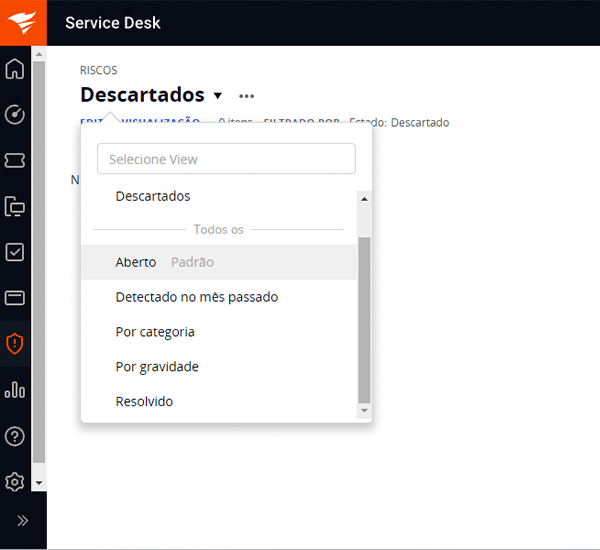Image resolution: width=600 pixels, height=550 pixels.
Task: Open the Home icon in sidebar
Action: pyautogui.click(x=15, y=69)
